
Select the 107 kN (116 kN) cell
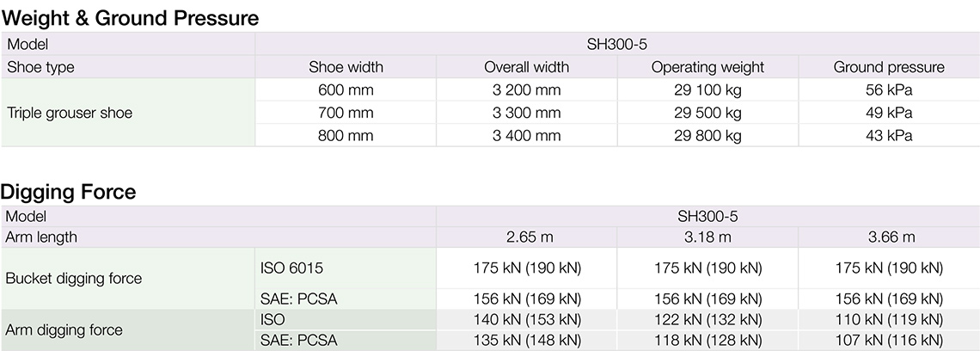[890, 340]
